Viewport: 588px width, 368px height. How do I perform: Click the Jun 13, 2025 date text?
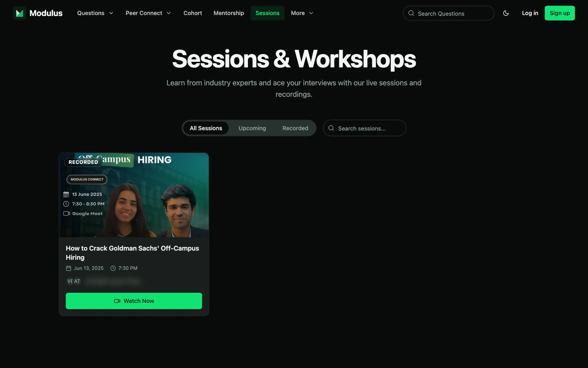pos(89,268)
